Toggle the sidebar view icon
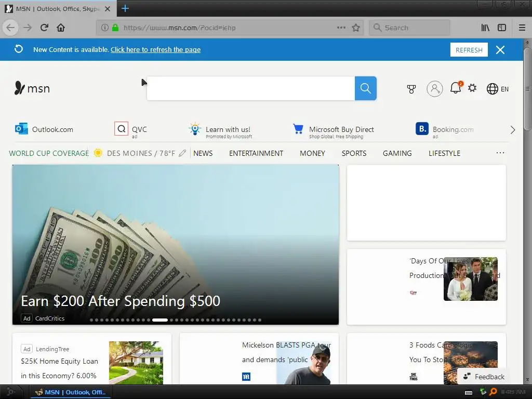The image size is (532, 399). point(502,28)
